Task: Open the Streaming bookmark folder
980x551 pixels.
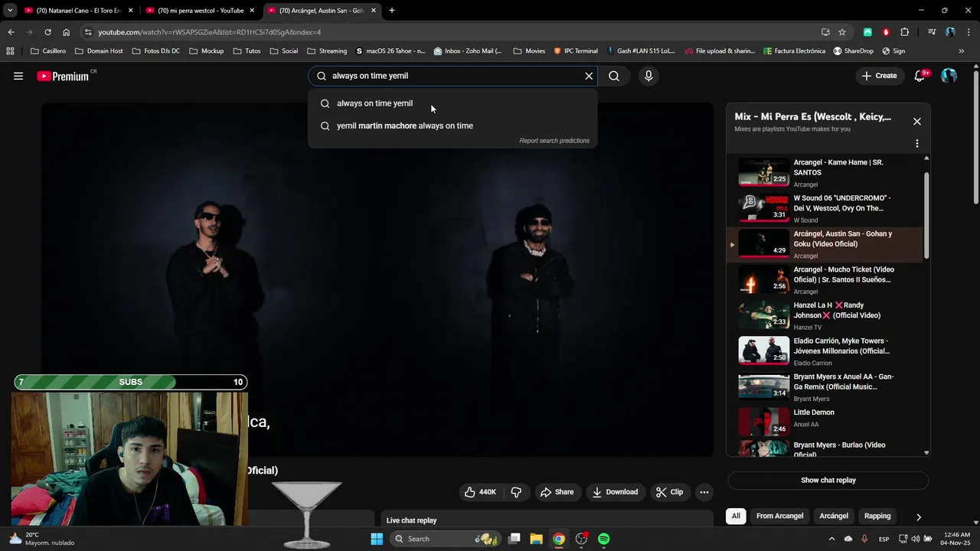Action: (327, 51)
